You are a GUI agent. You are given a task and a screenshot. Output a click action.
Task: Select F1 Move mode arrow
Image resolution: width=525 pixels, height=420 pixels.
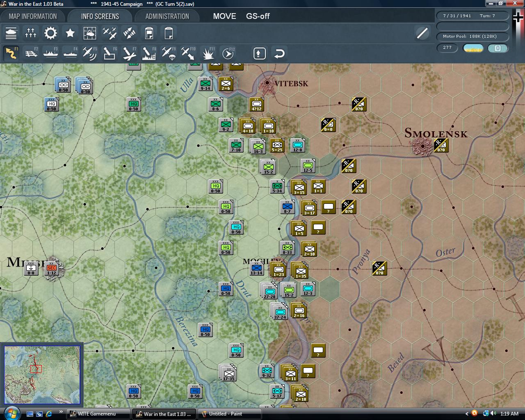pos(11,53)
